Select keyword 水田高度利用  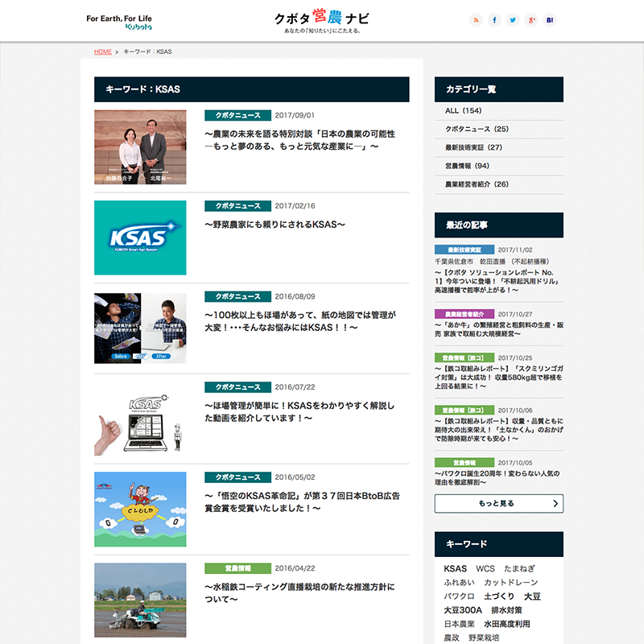[x=507, y=625]
